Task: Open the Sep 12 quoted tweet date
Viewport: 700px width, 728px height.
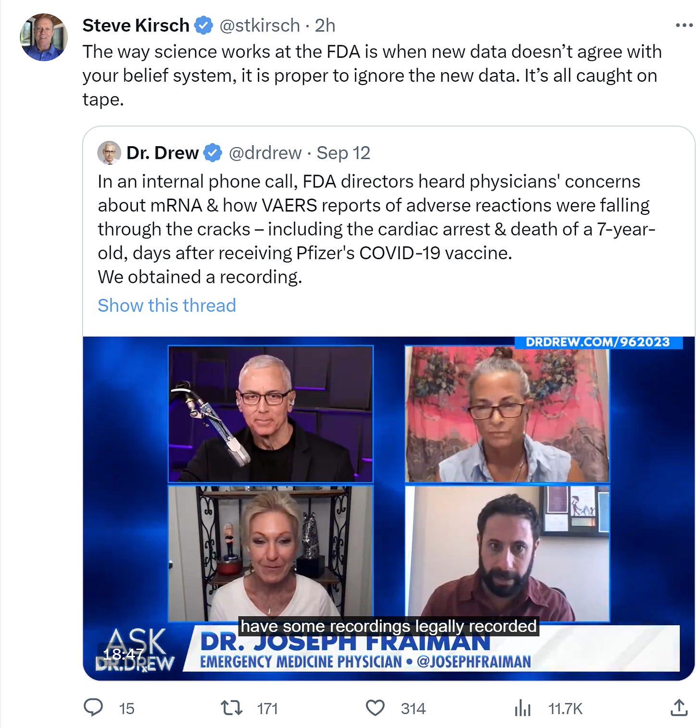Action: 343,153
